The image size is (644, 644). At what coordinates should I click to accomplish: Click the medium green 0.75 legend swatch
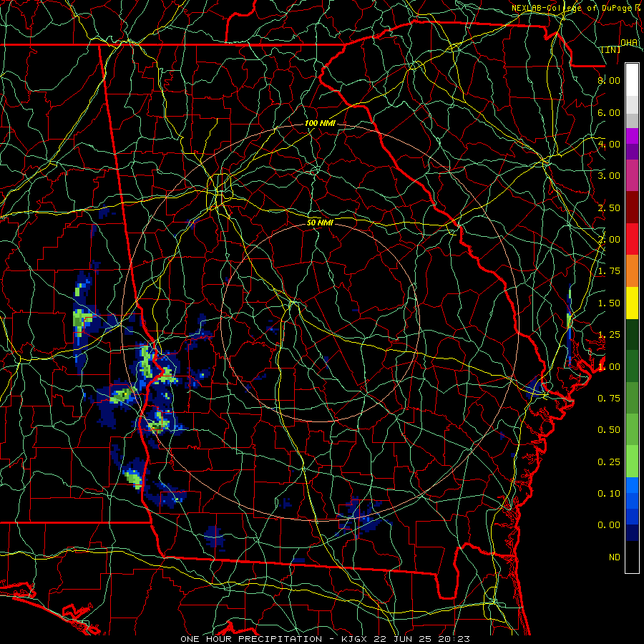(x=632, y=399)
